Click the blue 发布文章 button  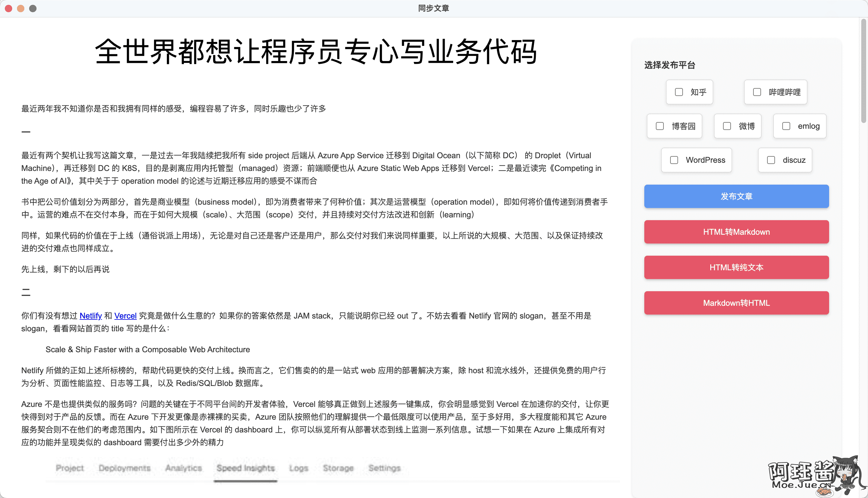coord(736,196)
